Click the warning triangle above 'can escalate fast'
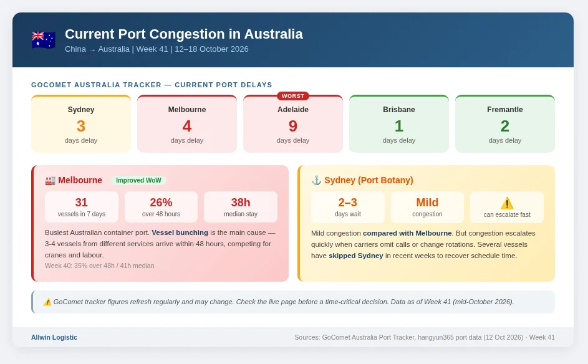Screen dimensions: 588x364 coord(506,203)
